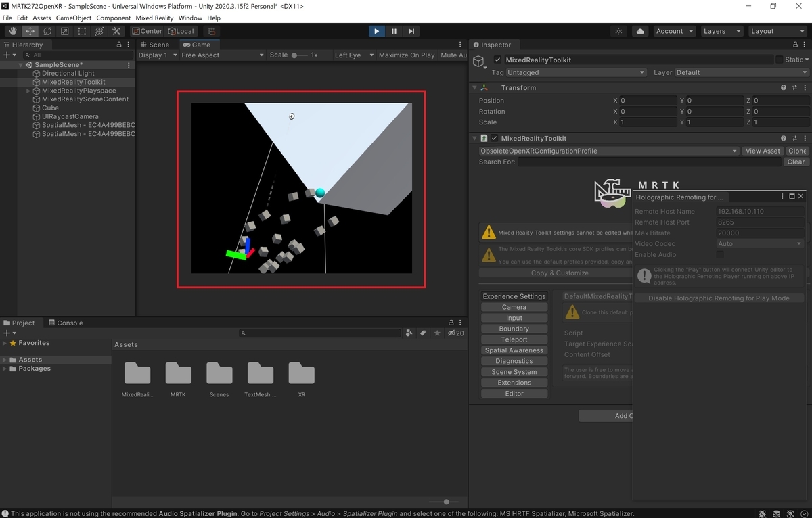Select the Hand tool in toolbar
Image resolution: width=812 pixels, height=518 pixels.
(13, 31)
